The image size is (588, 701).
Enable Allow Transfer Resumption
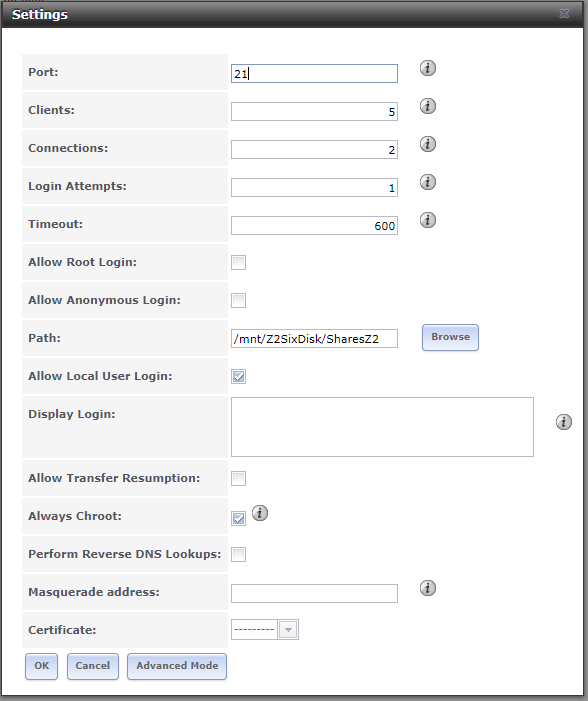click(x=238, y=478)
